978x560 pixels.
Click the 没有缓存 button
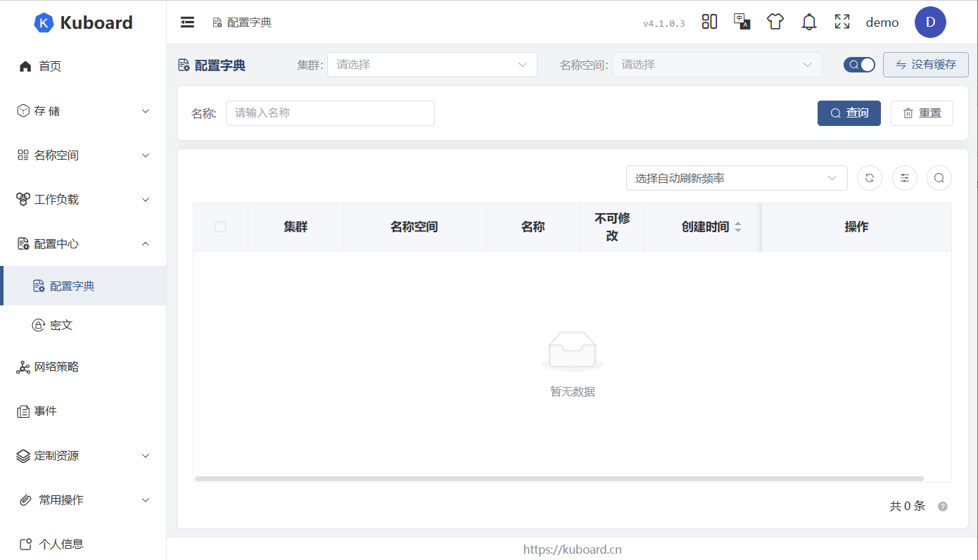pos(926,65)
